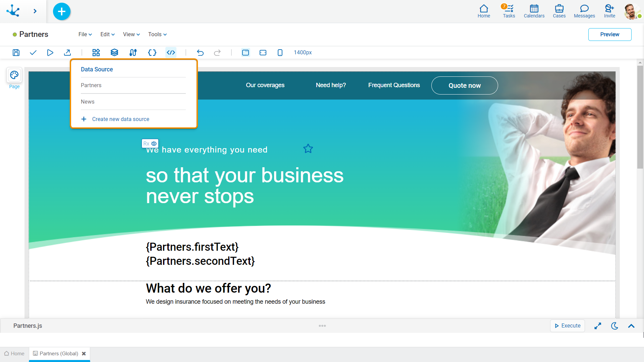Open the layers icon
This screenshot has height=362, width=644.
coord(114,52)
